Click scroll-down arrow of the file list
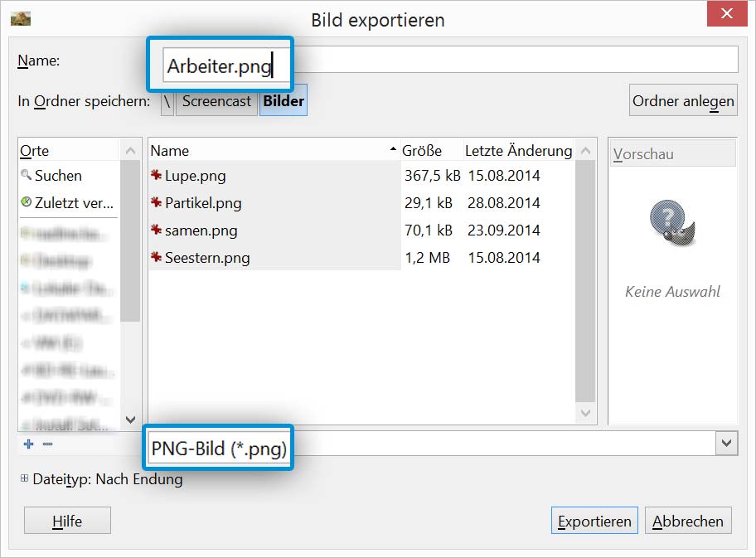756x558 pixels. 585,413
